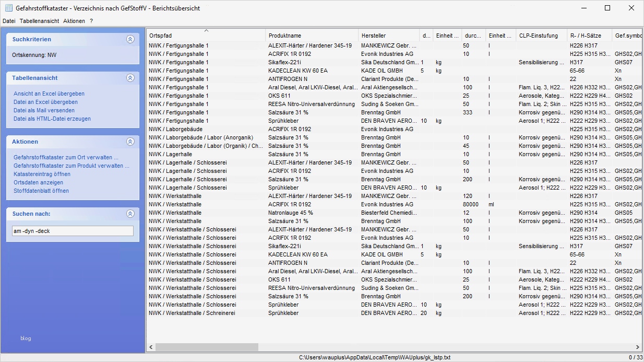Click the horizontal scrollbar thumb
This screenshot has height=362, width=644.
tap(207, 347)
